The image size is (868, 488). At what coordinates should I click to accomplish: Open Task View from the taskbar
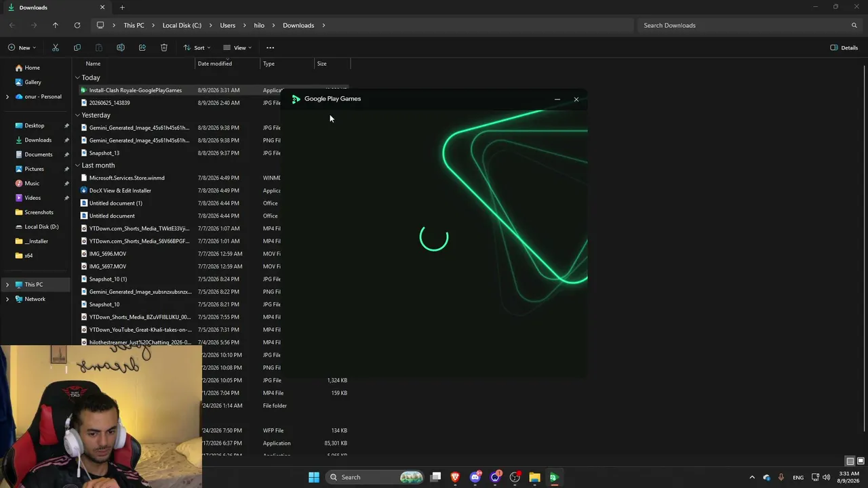click(x=436, y=477)
